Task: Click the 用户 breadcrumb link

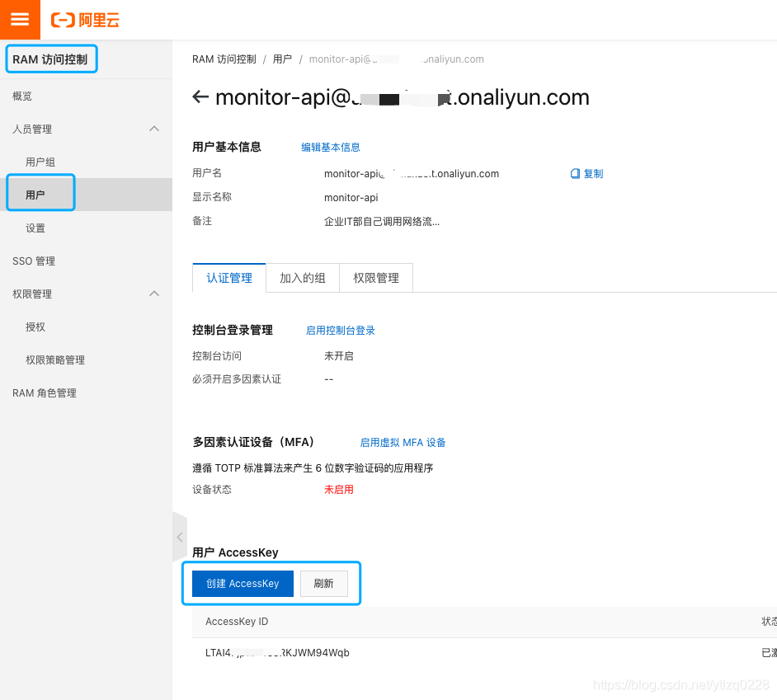Action: tap(282, 59)
